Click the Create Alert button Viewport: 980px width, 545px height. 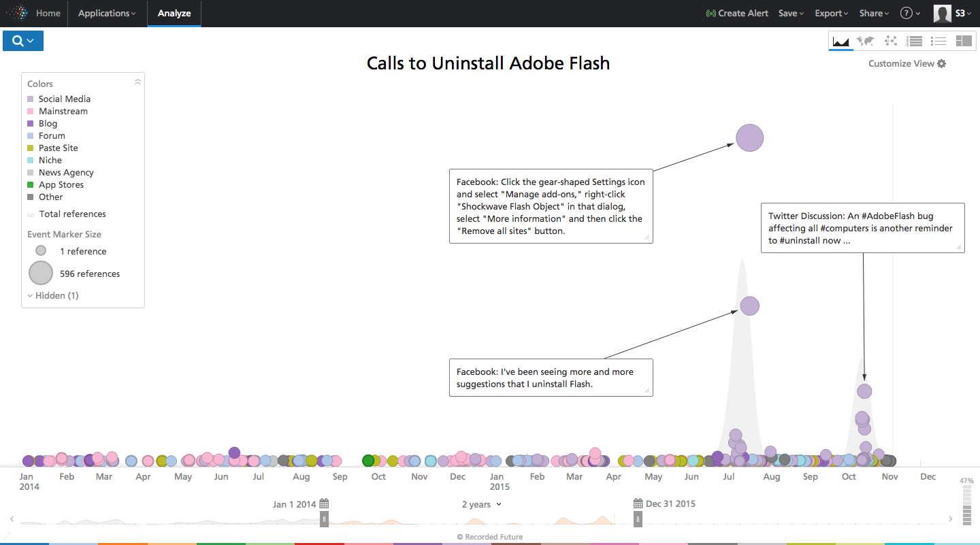738,14
